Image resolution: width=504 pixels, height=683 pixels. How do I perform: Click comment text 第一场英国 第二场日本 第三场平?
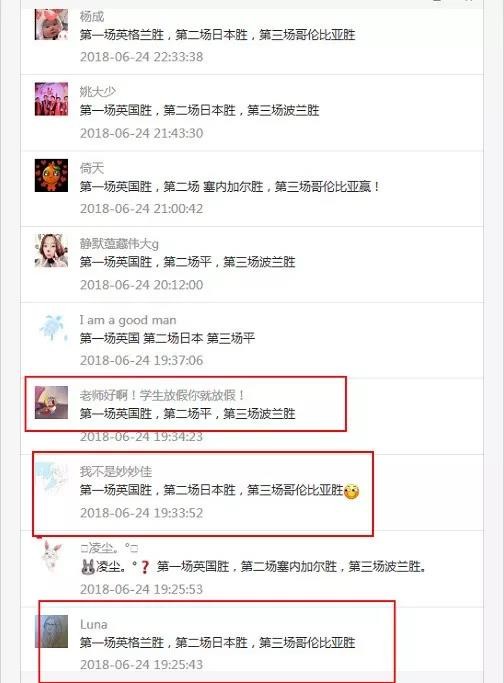coord(167,338)
